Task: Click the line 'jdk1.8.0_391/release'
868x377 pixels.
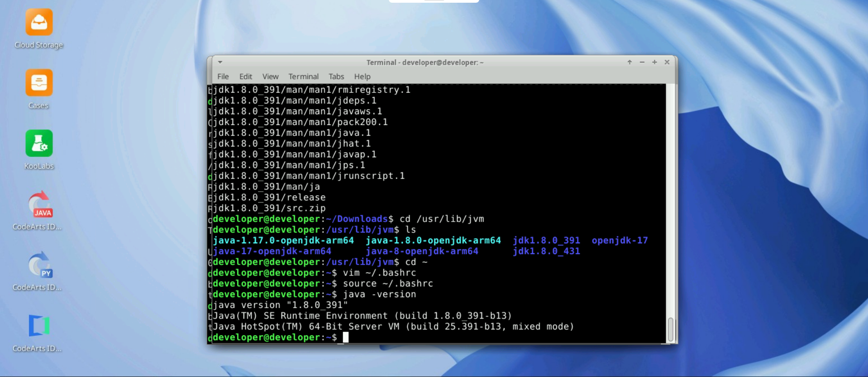Action: (x=269, y=198)
